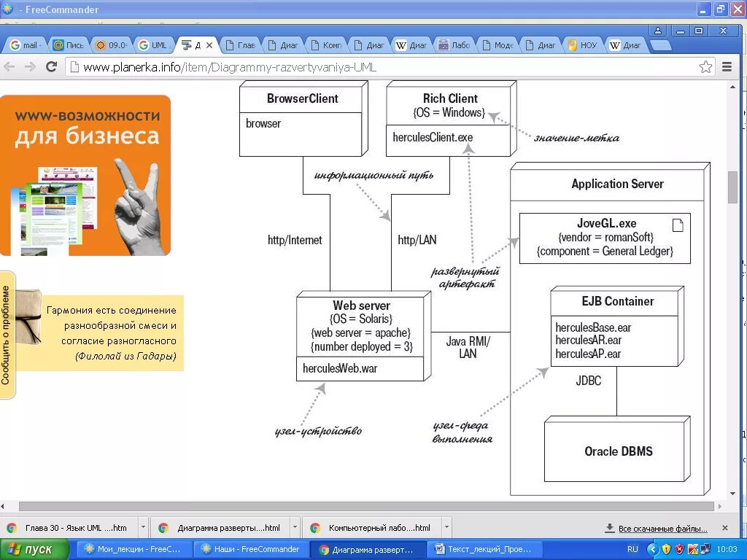
Task: Expand dropdown for Диаграмма разверты download
Action: coord(295,528)
